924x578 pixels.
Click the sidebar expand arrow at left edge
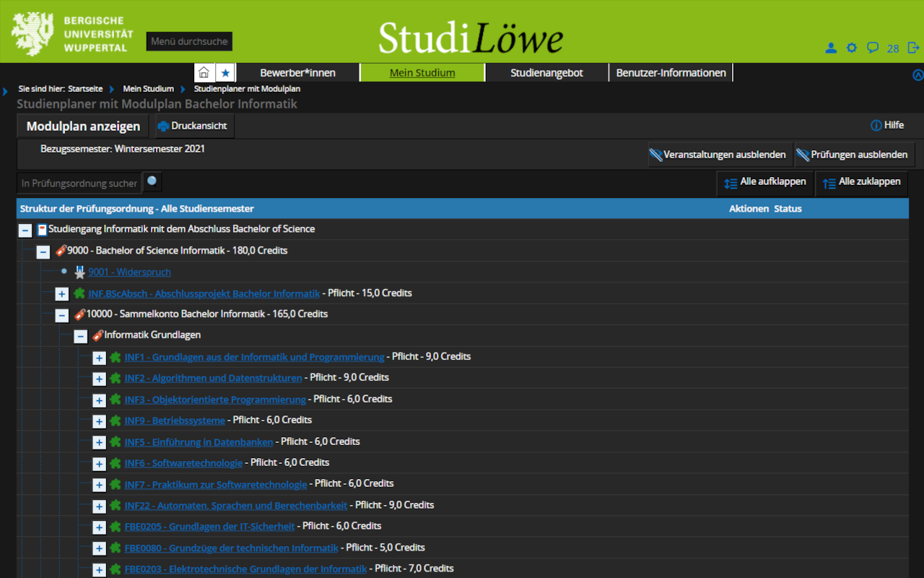click(5, 91)
